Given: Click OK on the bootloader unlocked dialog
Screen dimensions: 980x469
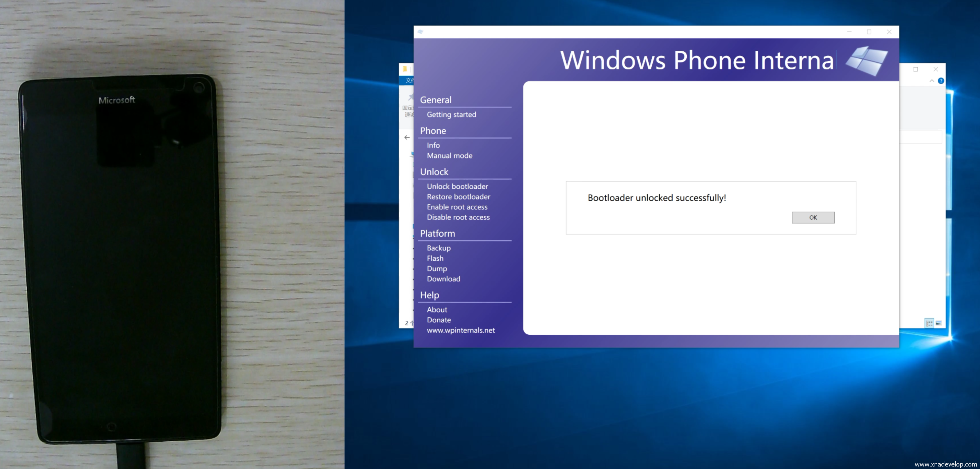Looking at the screenshot, I should (x=813, y=217).
